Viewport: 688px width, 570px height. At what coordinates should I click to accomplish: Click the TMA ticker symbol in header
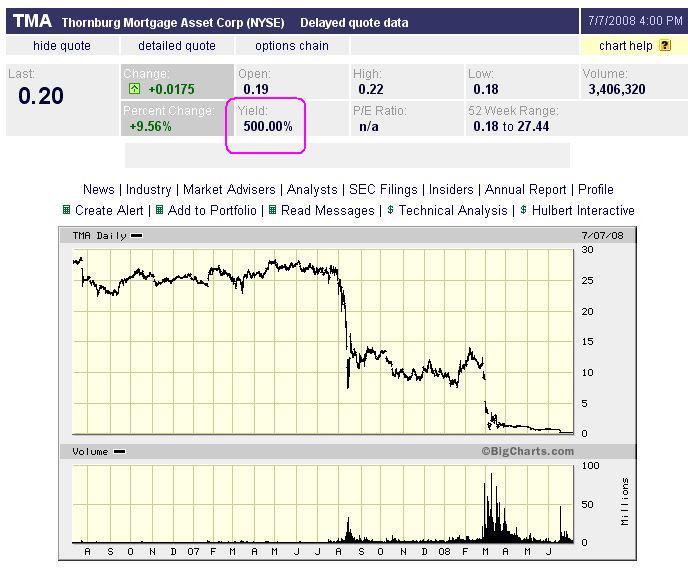(x=32, y=21)
